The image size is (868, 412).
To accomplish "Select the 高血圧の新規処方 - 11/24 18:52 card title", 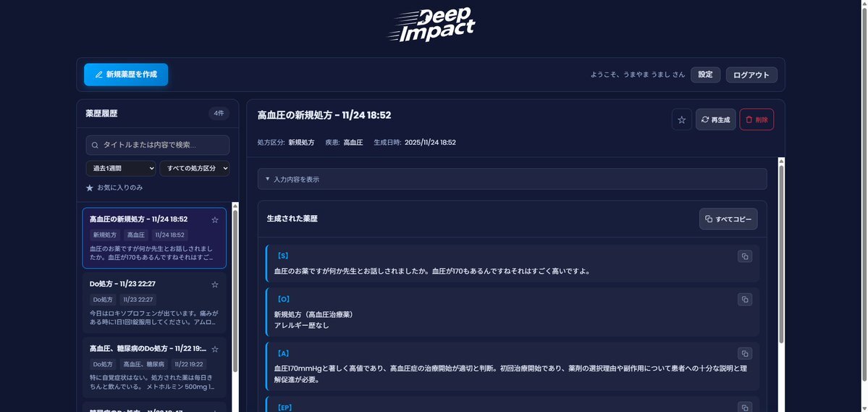I will (x=138, y=219).
